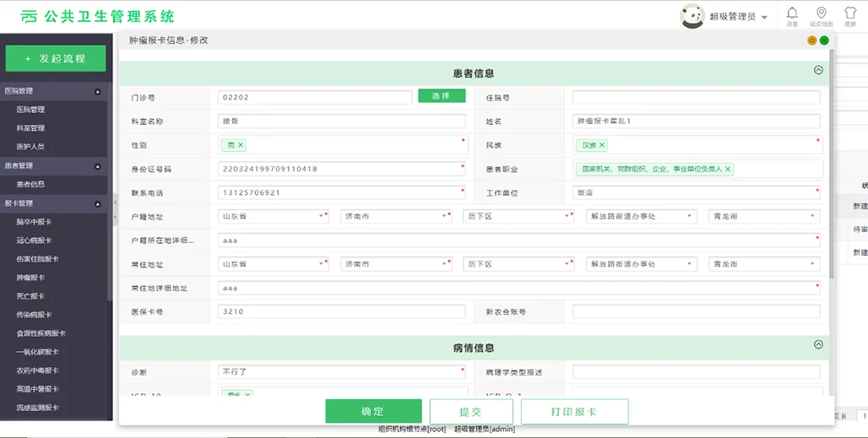Click the 工作单位 input field
The image size is (868, 438).
pos(697,193)
